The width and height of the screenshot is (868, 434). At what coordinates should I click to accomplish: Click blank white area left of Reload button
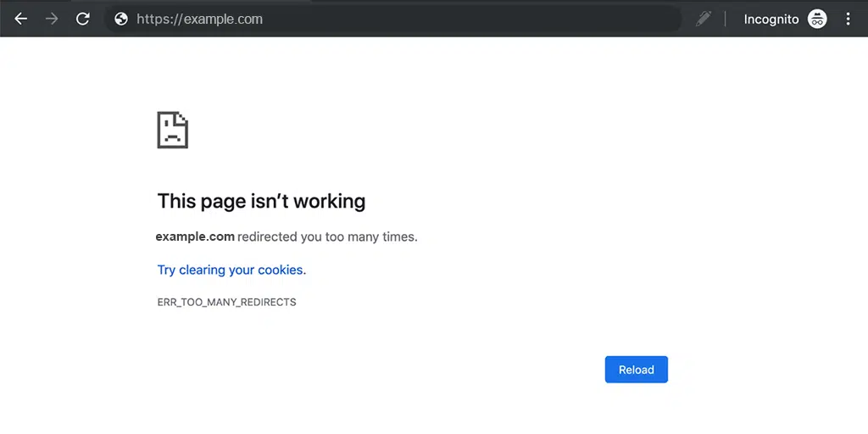tap(424, 370)
